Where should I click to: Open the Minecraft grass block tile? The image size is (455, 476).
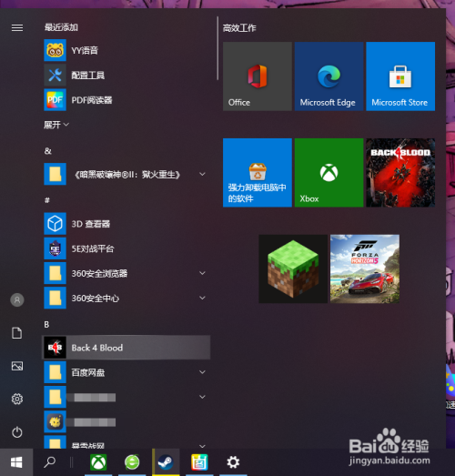pos(293,268)
